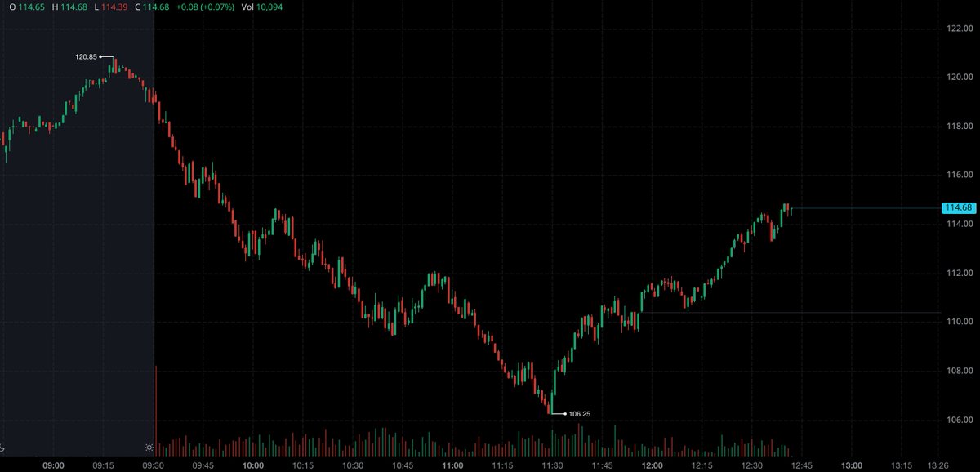The height and width of the screenshot is (472, 980).
Task: Click the 13:00 time axis label
Action: pyautogui.click(x=852, y=465)
